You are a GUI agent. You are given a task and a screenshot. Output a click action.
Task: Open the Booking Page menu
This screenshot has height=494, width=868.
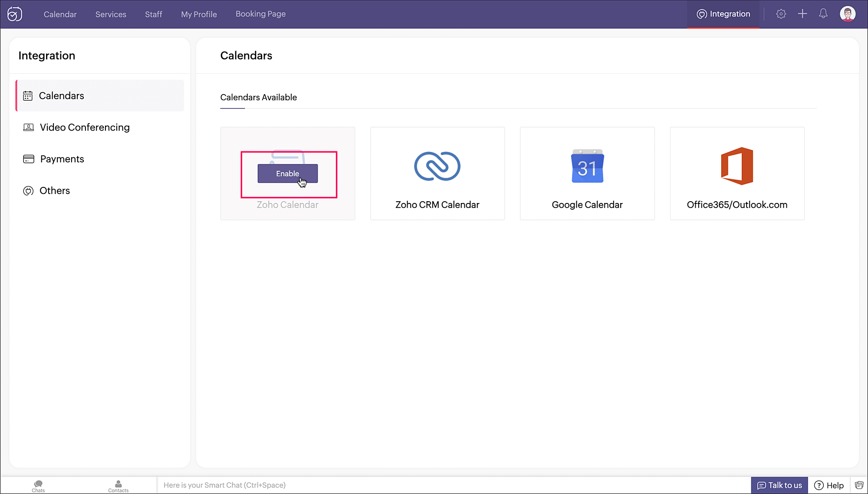click(x=260, y=14)
